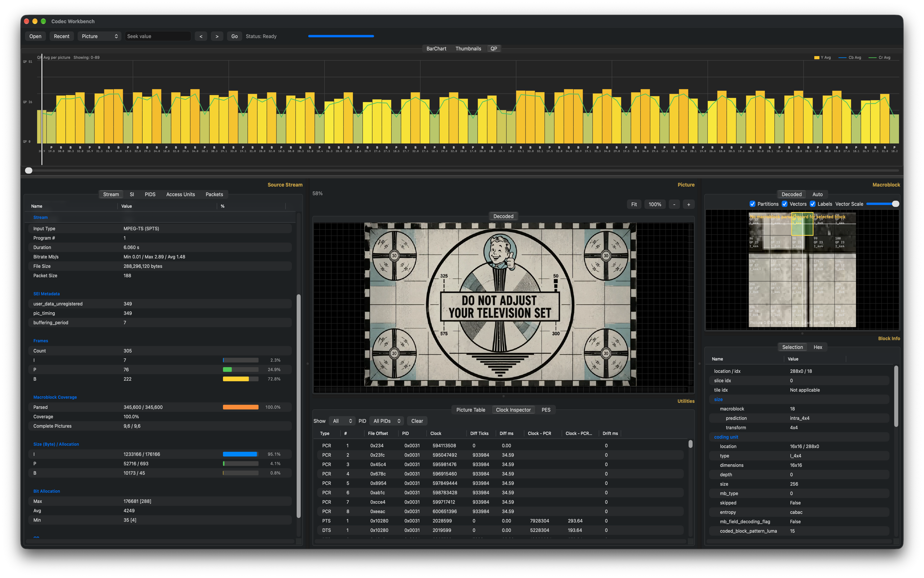
Task: Switch to the Thumbnails tab
Action: point(468,48)
